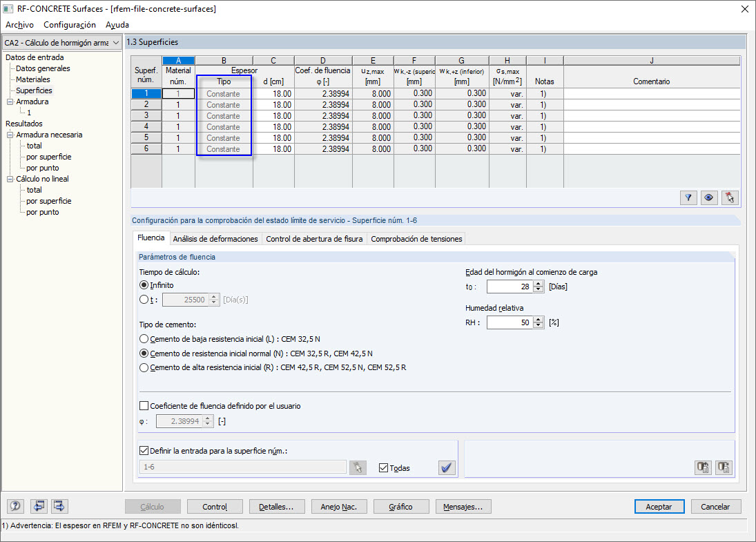Click the φ coefficient spinner arrows
756x542 pixels.
click(x=208, y=421)
